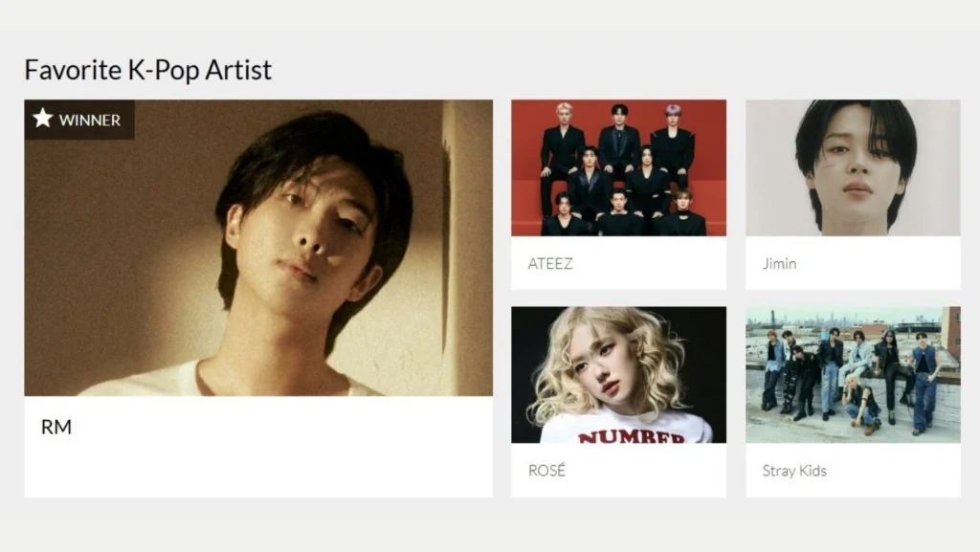Image resolution: width=980 pixels, height=552 pixels.
Task: Select the white Stray Kids caption area
Action: click(x=853, y=470)
